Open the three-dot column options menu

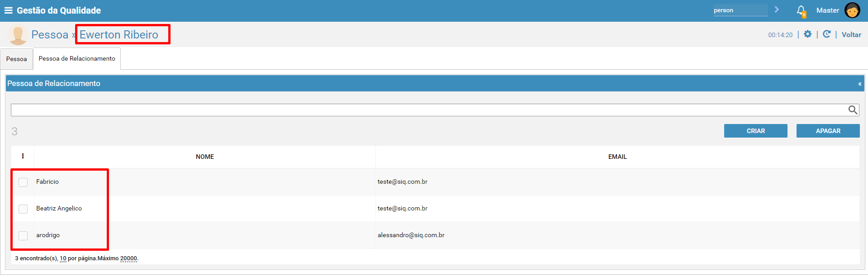23,156
